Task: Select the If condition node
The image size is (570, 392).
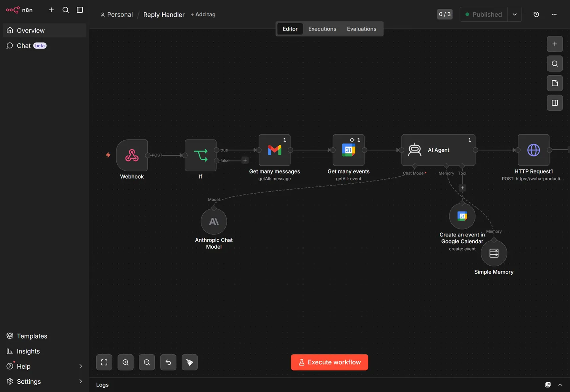Action: [x=201, y=155]
